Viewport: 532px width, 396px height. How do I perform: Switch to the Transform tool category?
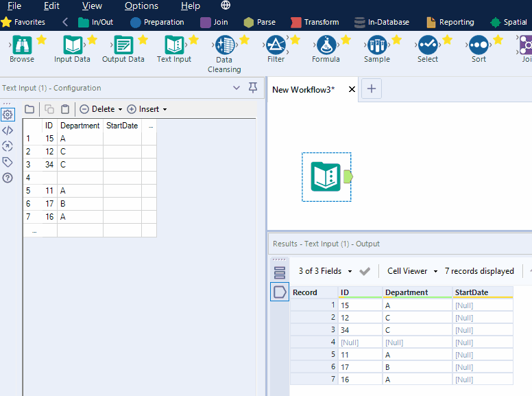pos(315,22)
